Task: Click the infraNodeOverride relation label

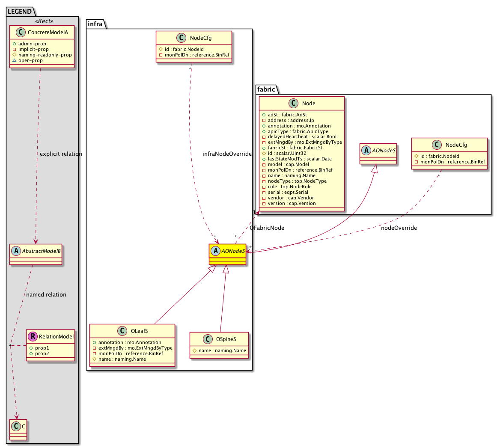Action: pyautogui.click(x=227, y=154)
